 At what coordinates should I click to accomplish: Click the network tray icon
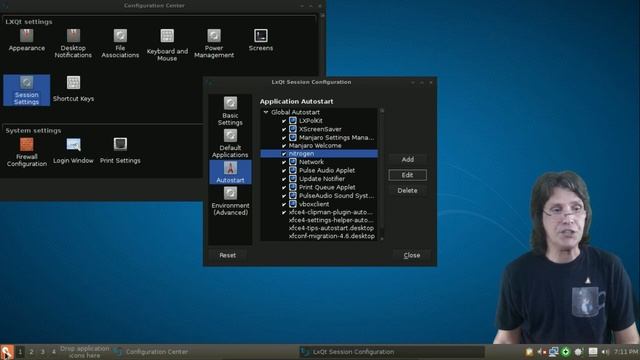pyautogui.click(x=553, y=352)
